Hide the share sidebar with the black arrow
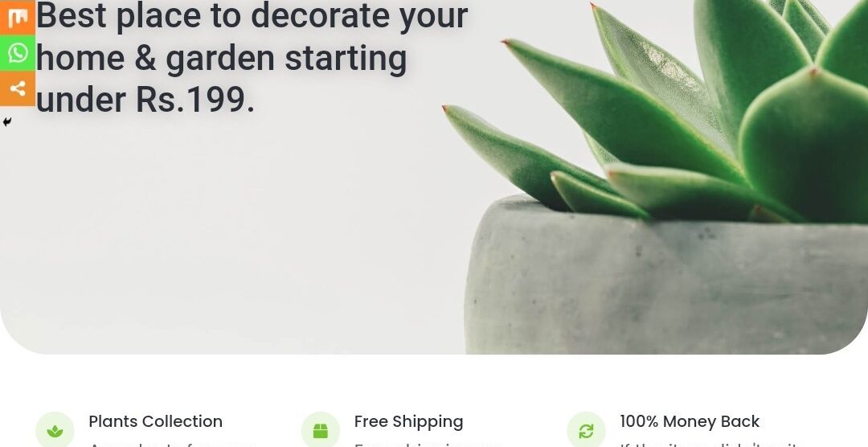This screenshot has width=868, height=447. pos(6,122)
